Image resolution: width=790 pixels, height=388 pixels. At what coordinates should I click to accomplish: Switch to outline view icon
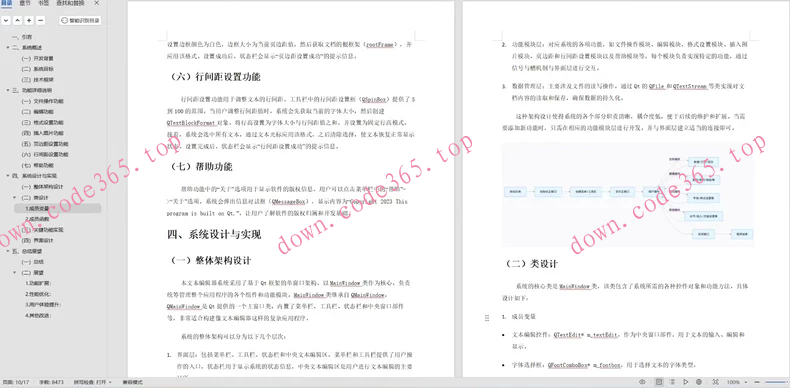click(672, 382)
